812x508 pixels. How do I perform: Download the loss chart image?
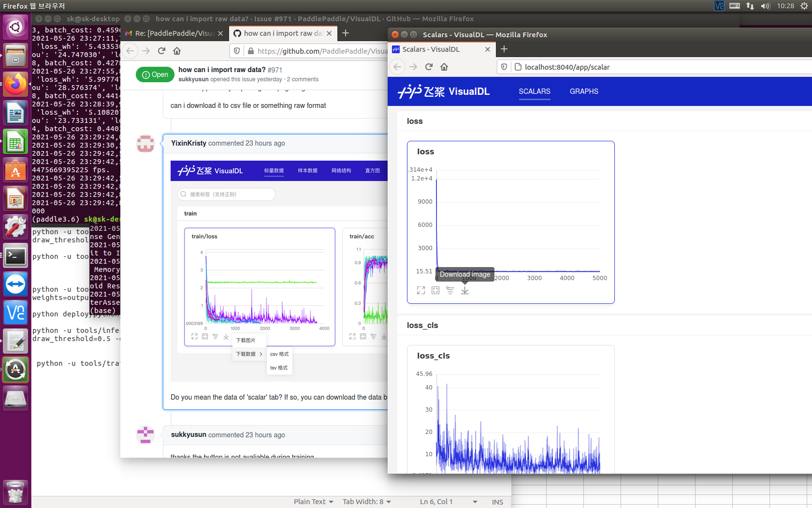[464, 290]
